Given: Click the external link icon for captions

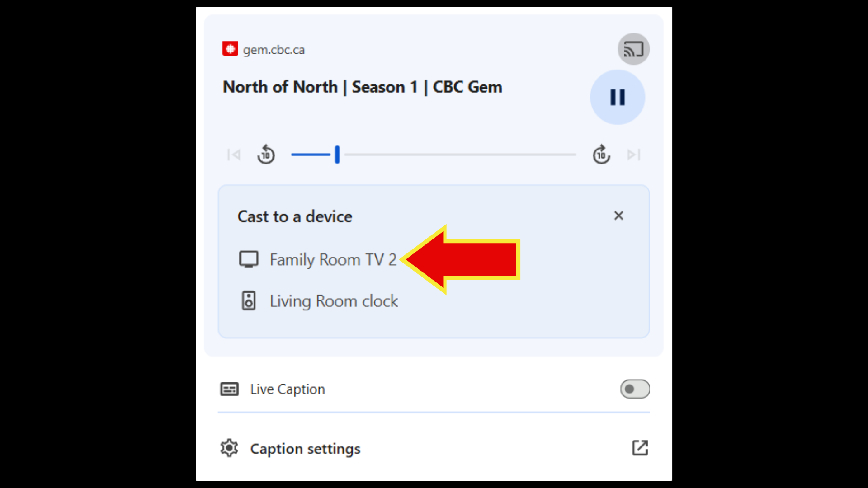Looking at the screenshot, I should point(640,448).
